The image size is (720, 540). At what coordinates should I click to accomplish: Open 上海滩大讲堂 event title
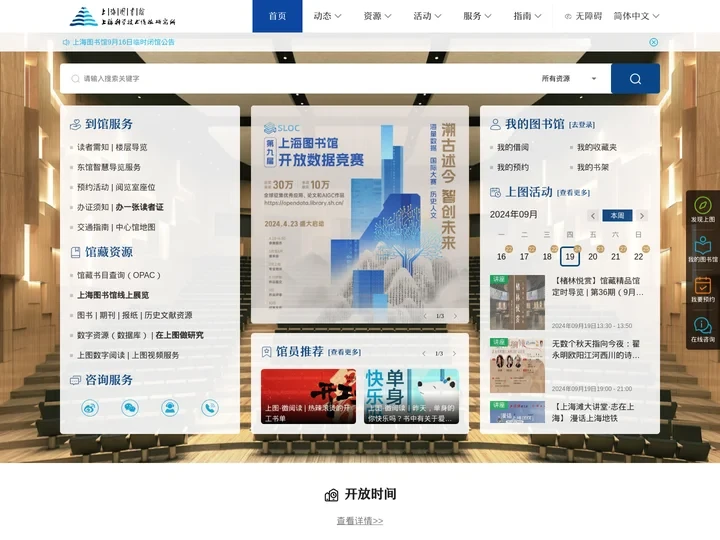click(593, 412)
